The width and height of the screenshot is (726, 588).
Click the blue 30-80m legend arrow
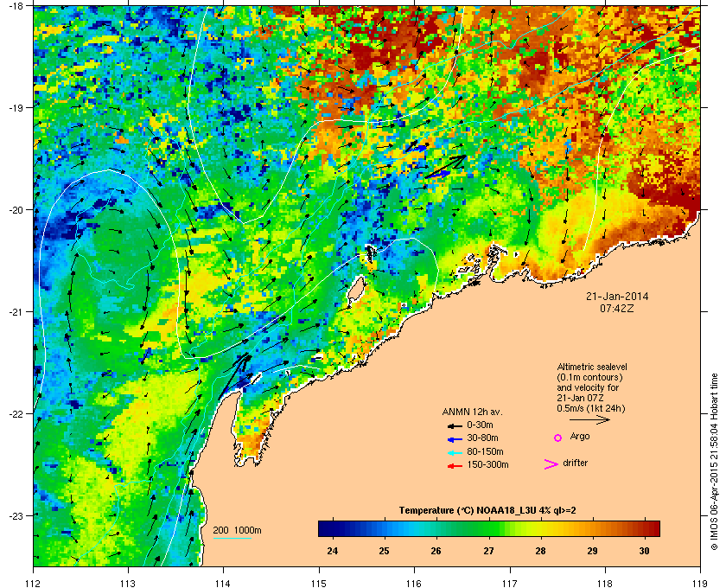coord(455,439)
